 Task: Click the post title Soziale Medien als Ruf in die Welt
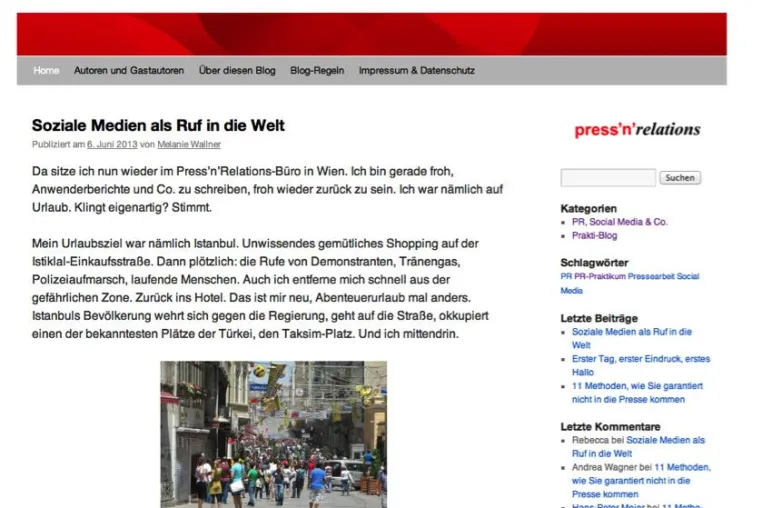[x=158, y=125]
